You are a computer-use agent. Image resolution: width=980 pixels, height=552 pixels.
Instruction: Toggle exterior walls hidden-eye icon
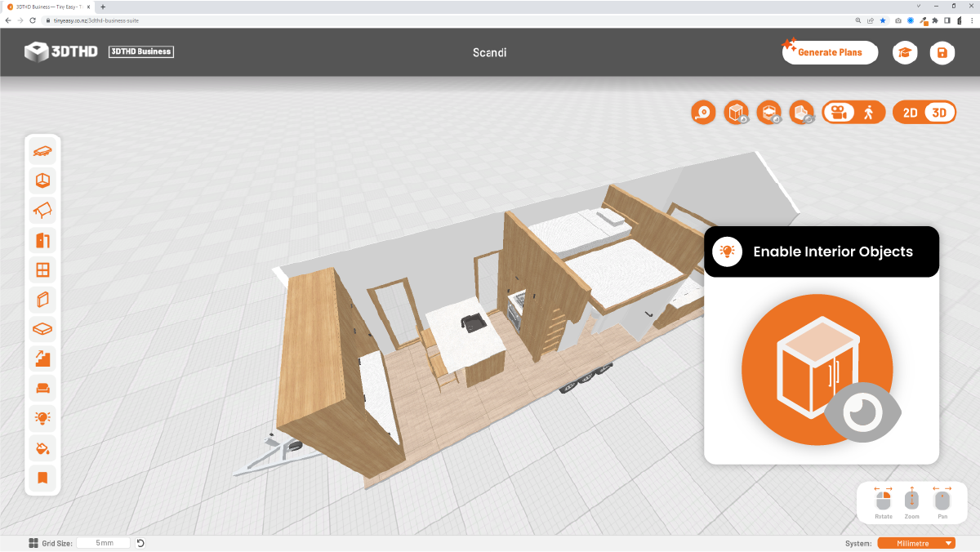[803, 113]
